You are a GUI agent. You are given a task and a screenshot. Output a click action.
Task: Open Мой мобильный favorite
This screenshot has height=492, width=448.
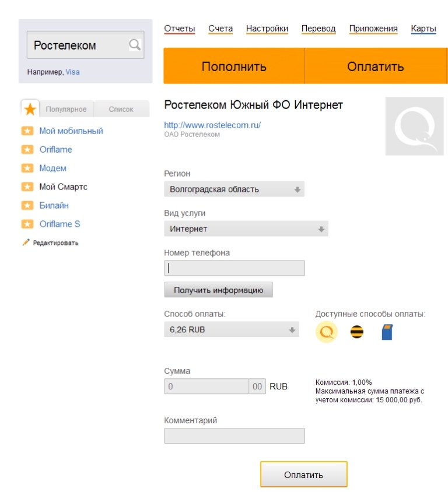coord(71,131)
